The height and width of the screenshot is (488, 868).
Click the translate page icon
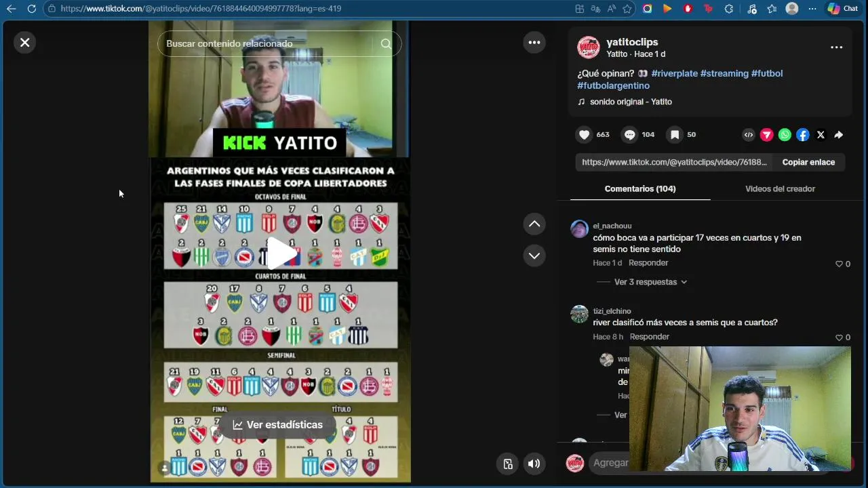coord(595,9)
